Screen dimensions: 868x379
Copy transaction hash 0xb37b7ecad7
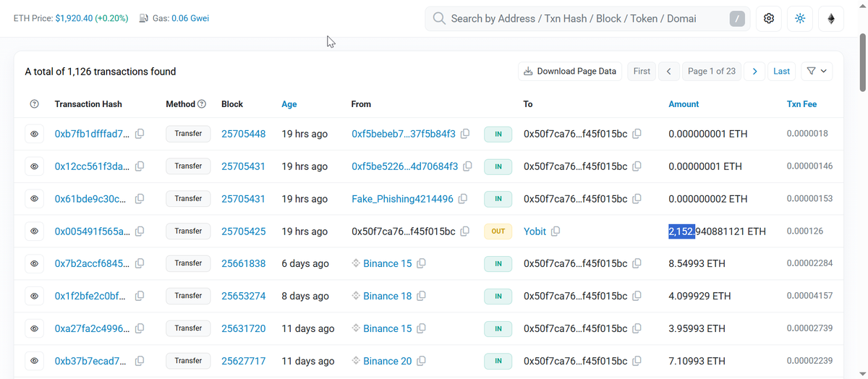[140, 361]
